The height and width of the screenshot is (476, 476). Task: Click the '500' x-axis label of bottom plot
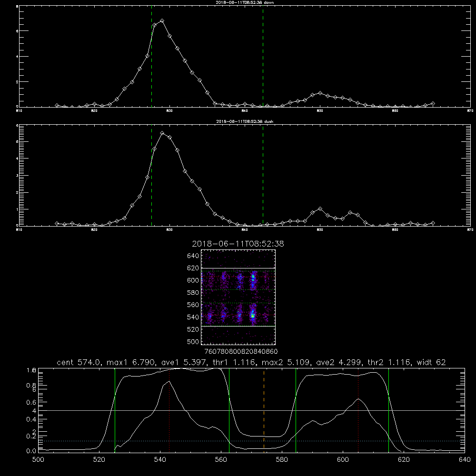38,460
